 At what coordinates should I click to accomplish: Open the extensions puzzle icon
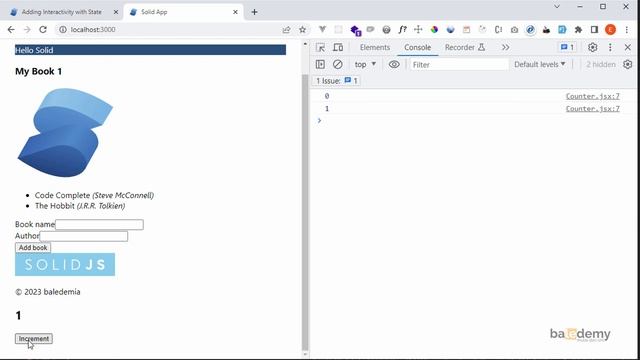(x=578, y=29)
